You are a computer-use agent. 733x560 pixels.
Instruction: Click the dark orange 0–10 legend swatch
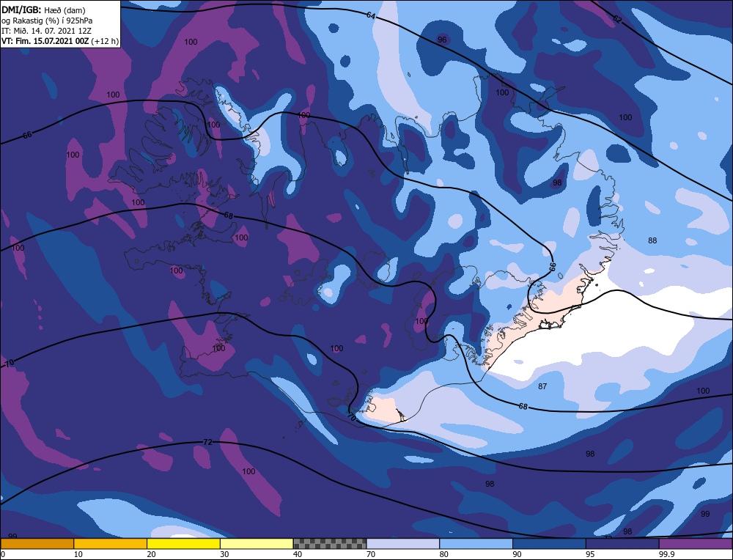(x=37, y=543)
